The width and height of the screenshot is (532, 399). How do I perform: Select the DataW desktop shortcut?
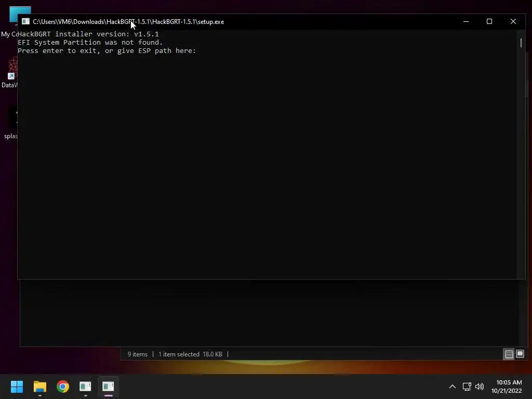click(x=9, y=72)
